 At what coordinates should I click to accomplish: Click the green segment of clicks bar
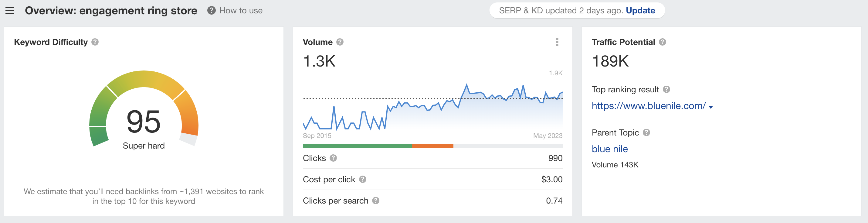click(357, 146)
